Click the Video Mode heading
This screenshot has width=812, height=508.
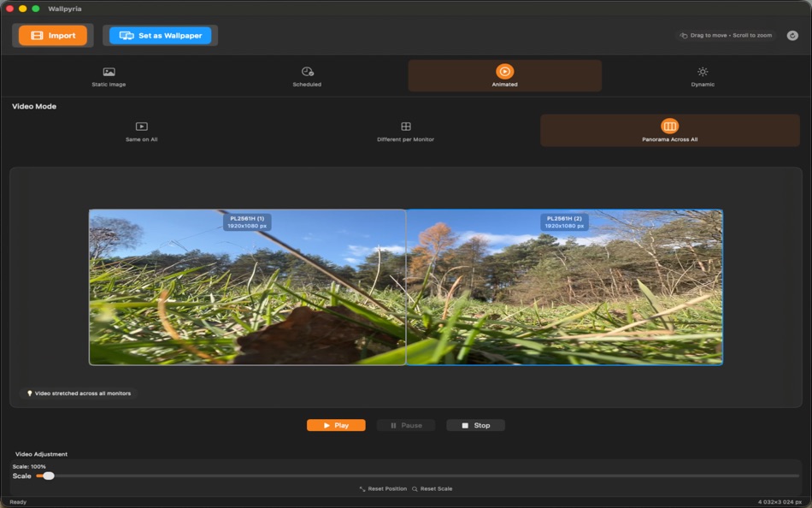[x=34, y=106]
